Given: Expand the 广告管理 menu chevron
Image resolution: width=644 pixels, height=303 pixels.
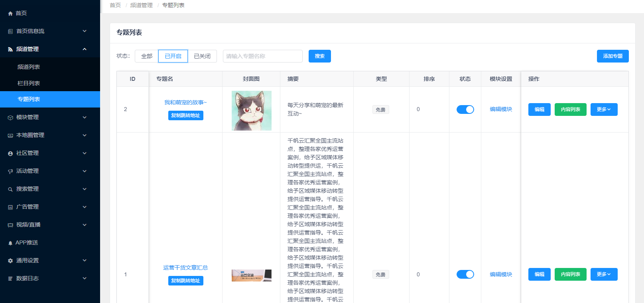Looking at the screenshot, I should [x=85, y=207].
